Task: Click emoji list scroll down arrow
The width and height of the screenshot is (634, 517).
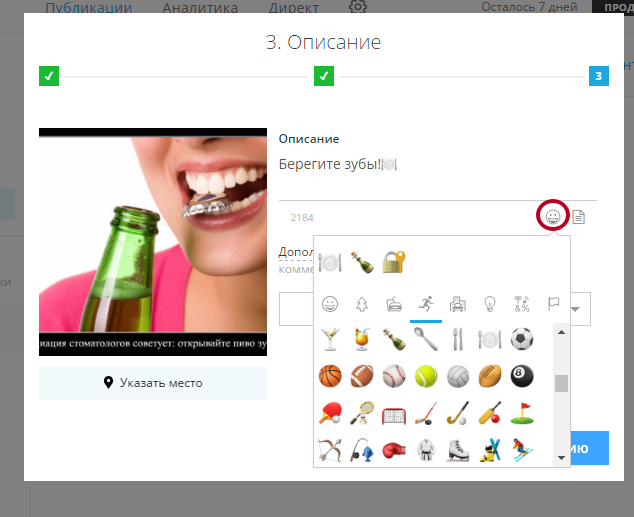Action: click(x=561, y=458)
